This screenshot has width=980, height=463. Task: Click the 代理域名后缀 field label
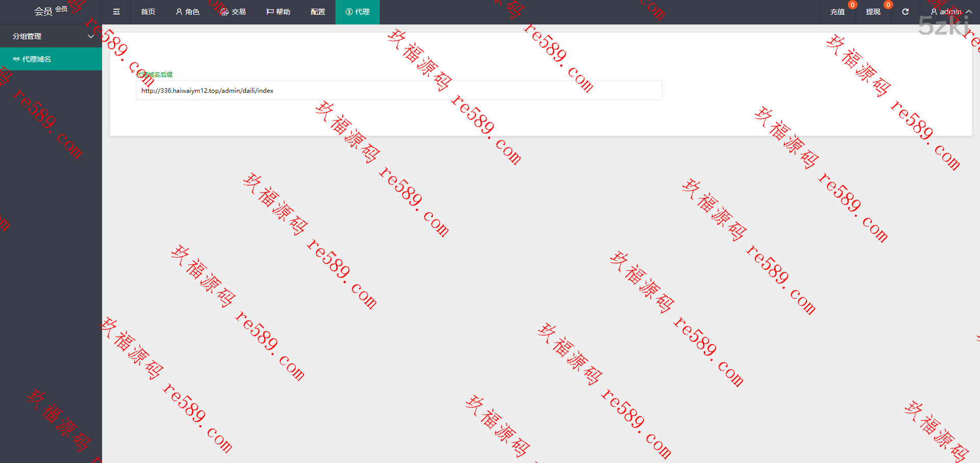(155, 74)
